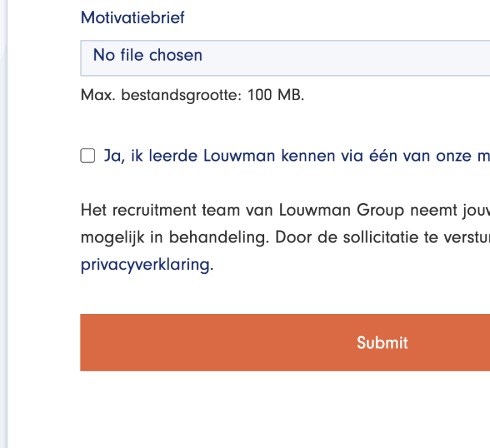Submit the application with the orange button

tap(285, 342)
